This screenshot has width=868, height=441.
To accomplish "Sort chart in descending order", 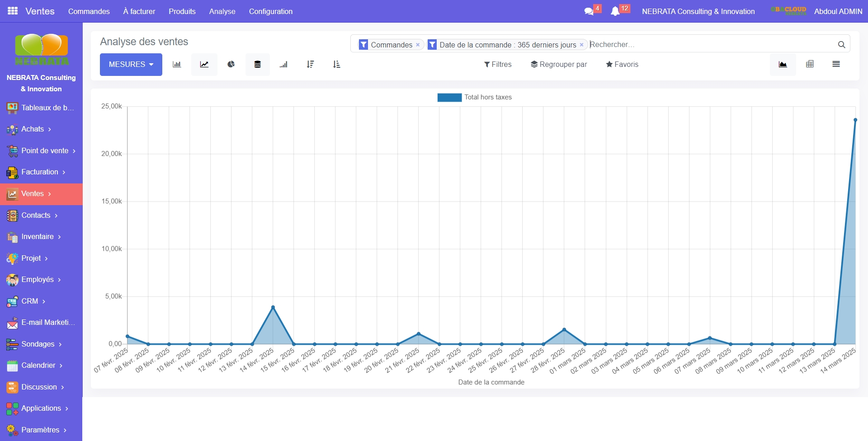I will (x=310, y=65).
